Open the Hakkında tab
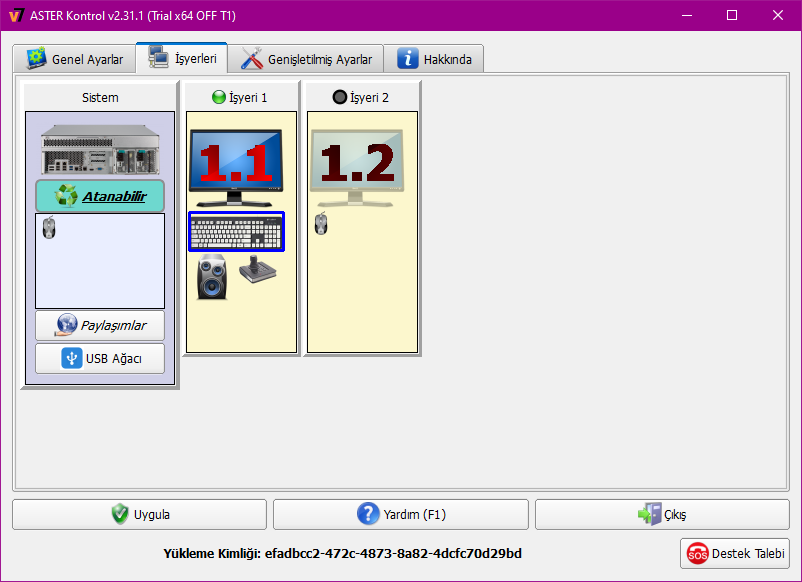This screenshot has width=802, height=582. pyautogui.click(x=434, y=59)
